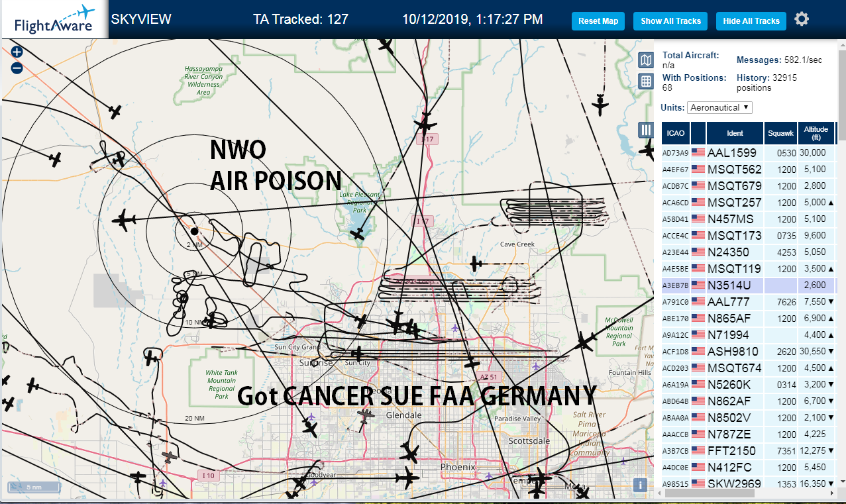Select flight AAL777 row
Screen dimensions: 846x504
(748, 302)
